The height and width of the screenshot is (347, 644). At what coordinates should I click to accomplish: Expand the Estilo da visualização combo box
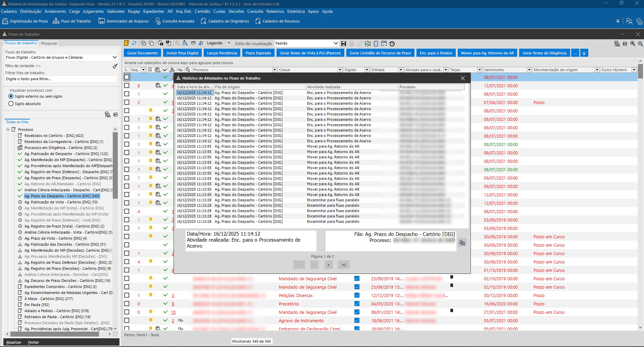335,43
